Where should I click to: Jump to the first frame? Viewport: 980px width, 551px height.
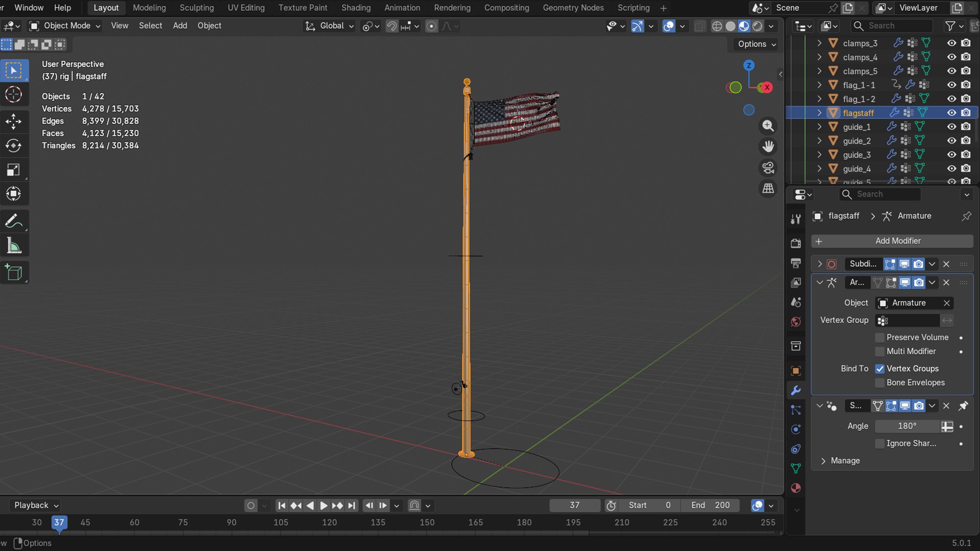pos(282,506)
